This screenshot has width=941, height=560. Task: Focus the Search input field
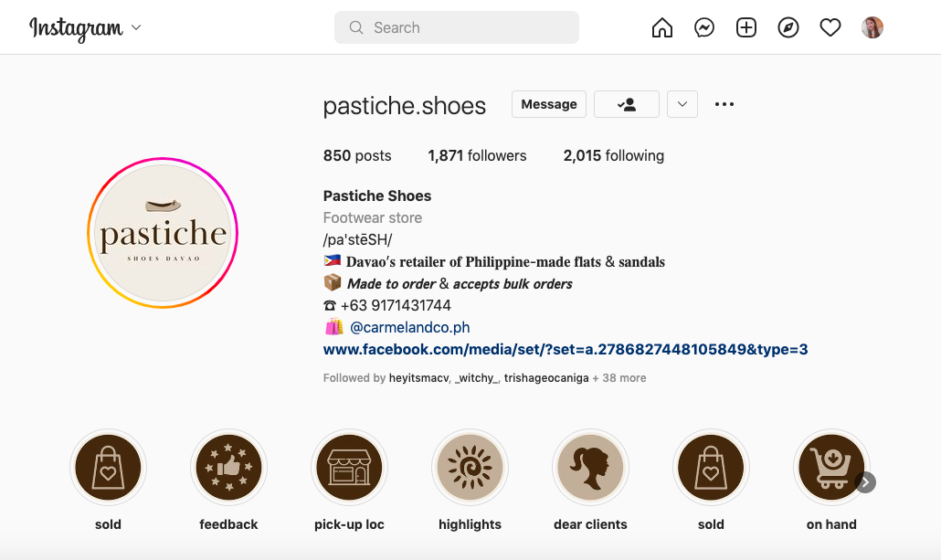pyautogui.click(x=457, y=27)
